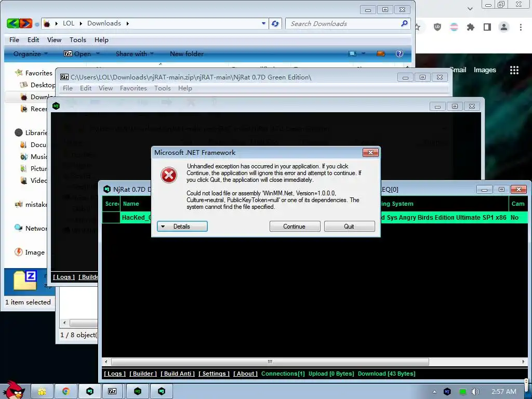Open Edit menu in the 7-Zip window

[86, 88]
